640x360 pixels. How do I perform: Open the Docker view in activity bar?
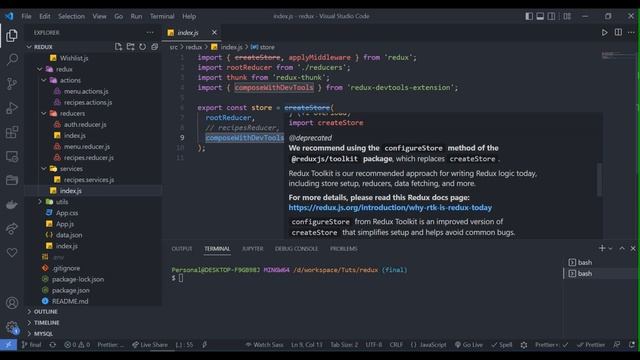point(12,204)
